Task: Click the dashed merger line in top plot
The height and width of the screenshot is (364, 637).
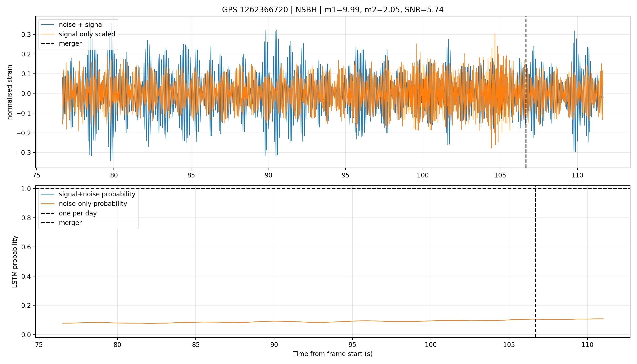Action: click(x=526, y=92)
